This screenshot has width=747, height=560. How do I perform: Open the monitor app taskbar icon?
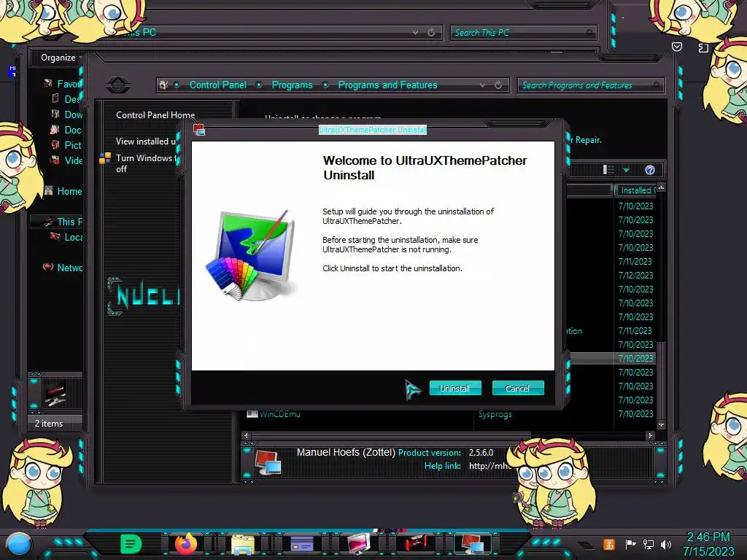click(358, 544)
